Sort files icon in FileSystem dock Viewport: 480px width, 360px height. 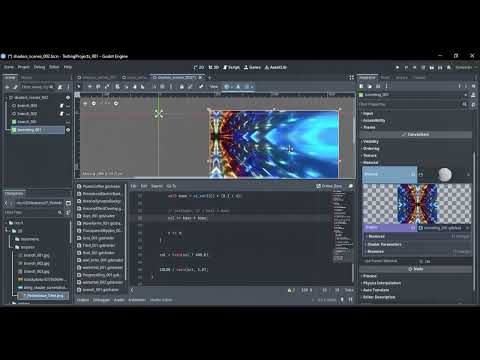68,212
